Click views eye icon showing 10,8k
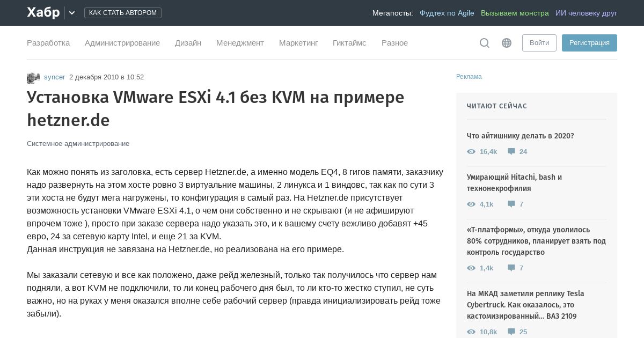644x338 pixels. [471, 332]
